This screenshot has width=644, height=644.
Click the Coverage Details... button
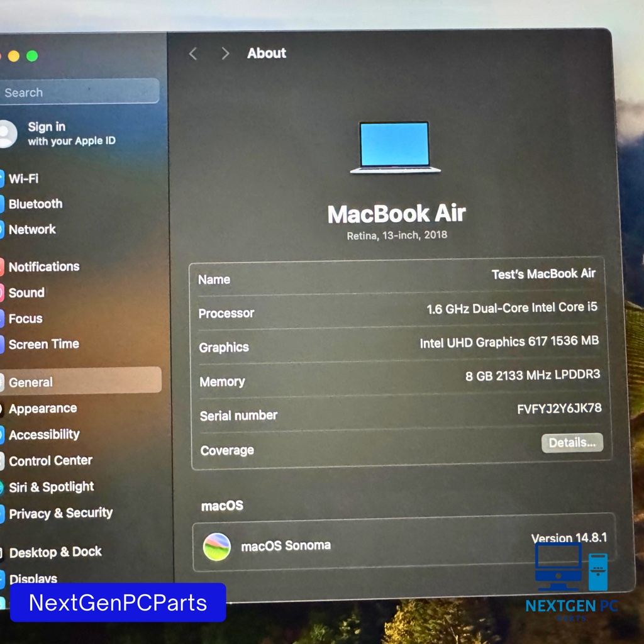tap(572, 443)
